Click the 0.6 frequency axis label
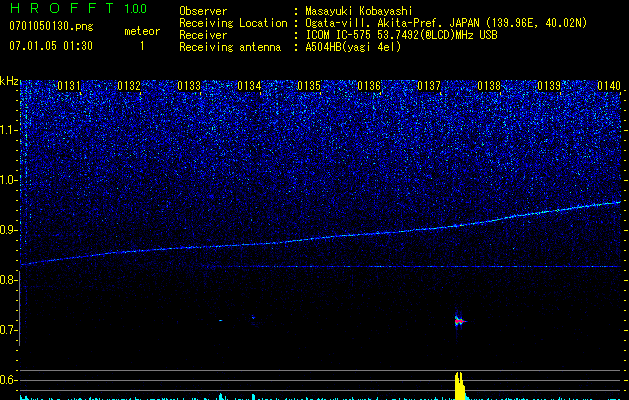 tap(9, 380)
